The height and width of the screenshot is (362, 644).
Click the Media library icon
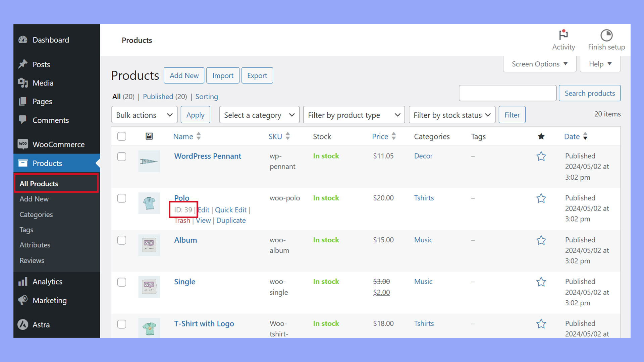point(22,83)
